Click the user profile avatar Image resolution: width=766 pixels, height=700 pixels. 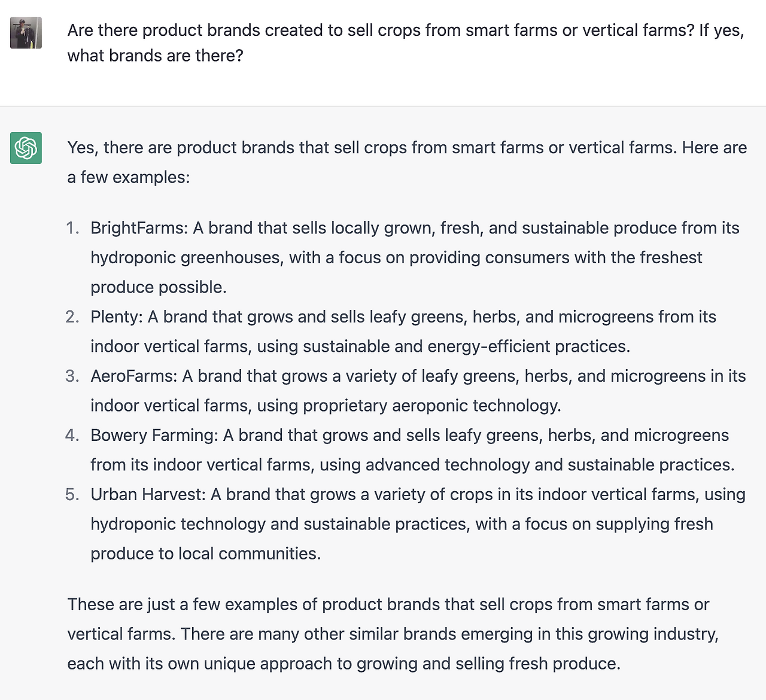click(x=26, y=32)
